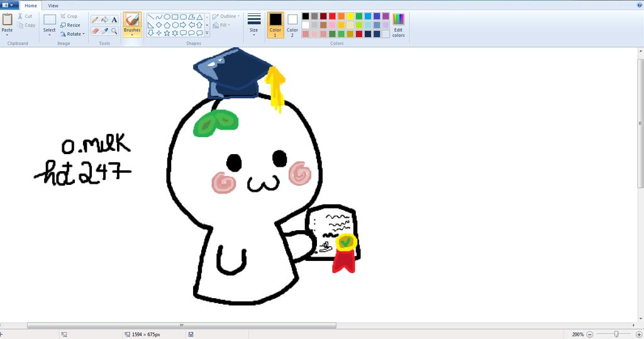Choose the Rounded rectangular callout shape
The width and height of the screenshot is (644, 339).
183,33
